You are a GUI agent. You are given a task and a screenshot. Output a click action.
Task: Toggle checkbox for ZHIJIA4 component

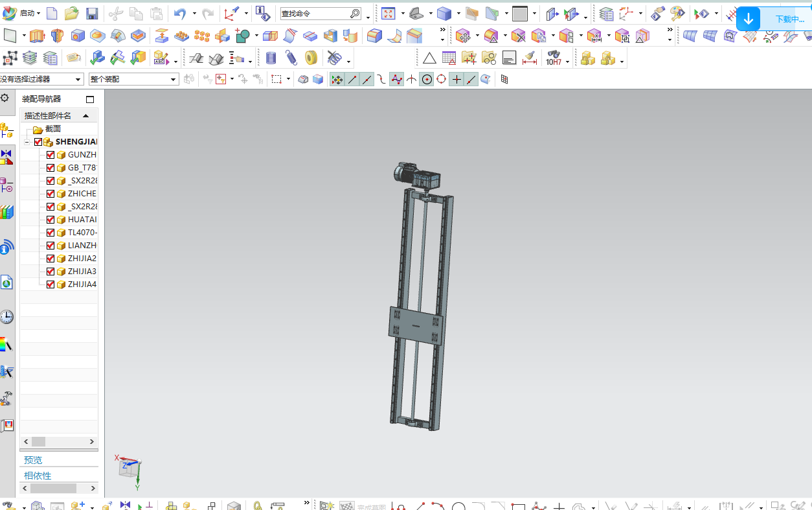pos(51,284)
